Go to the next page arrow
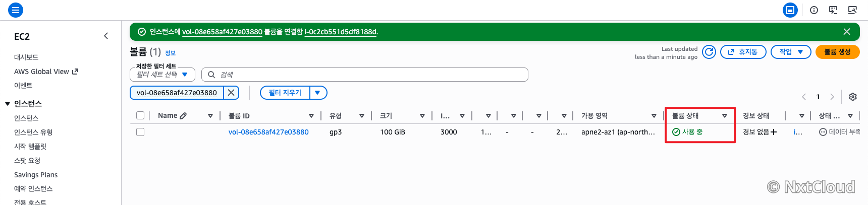The image size is (868, 205). click(x=832, y=97)
